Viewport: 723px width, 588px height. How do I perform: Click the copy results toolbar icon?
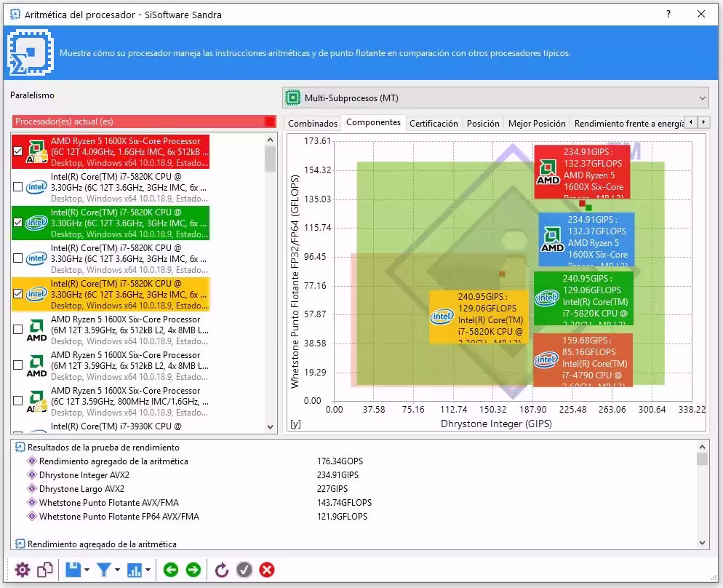point(44,570)
